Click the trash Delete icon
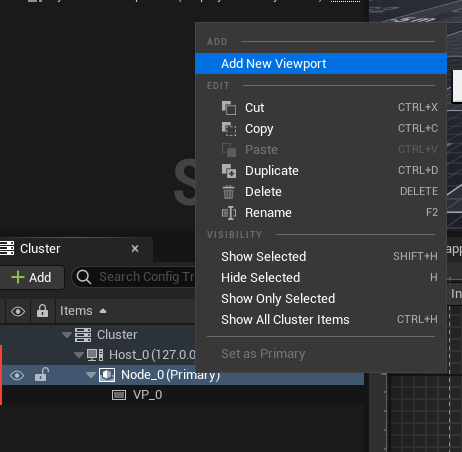This screenshot has width=462, height=452. pyautogui.click(x=229, y=192)
